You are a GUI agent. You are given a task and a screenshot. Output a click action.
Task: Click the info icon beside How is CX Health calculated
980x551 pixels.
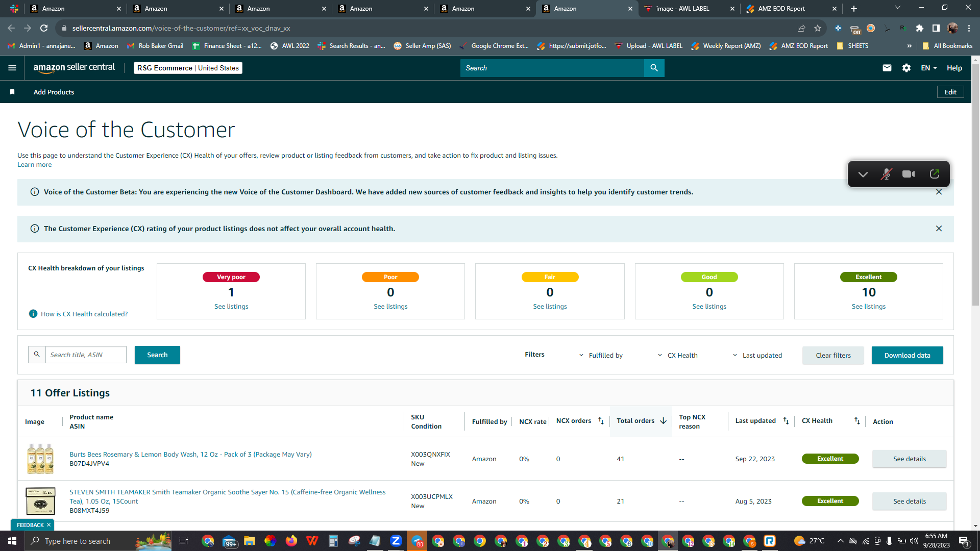[33, 314]
